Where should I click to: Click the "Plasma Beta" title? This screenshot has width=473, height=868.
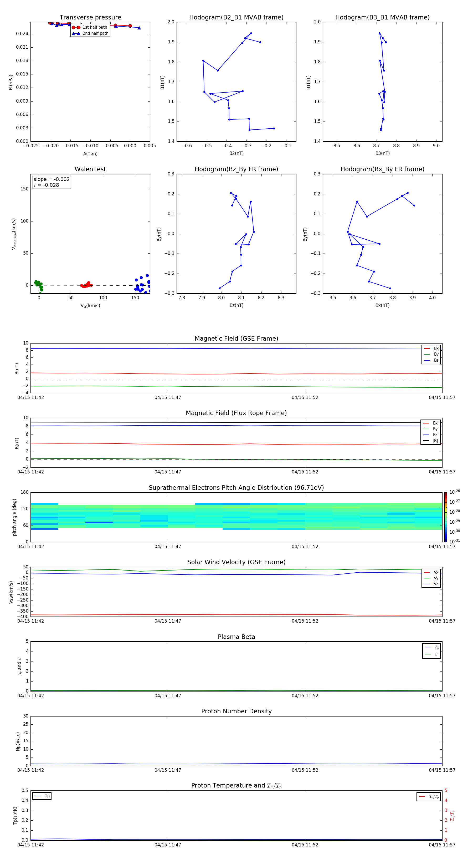coord(236,637)
